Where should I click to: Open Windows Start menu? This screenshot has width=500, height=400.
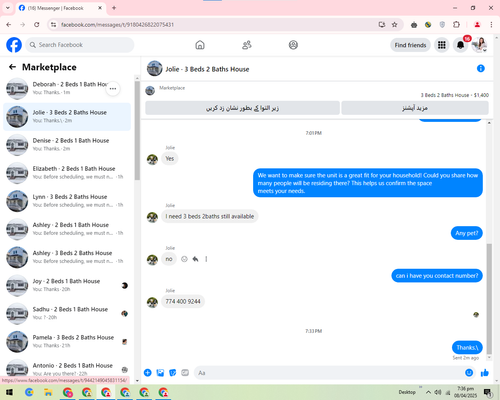pyautogui.click(x=9, y=392)
